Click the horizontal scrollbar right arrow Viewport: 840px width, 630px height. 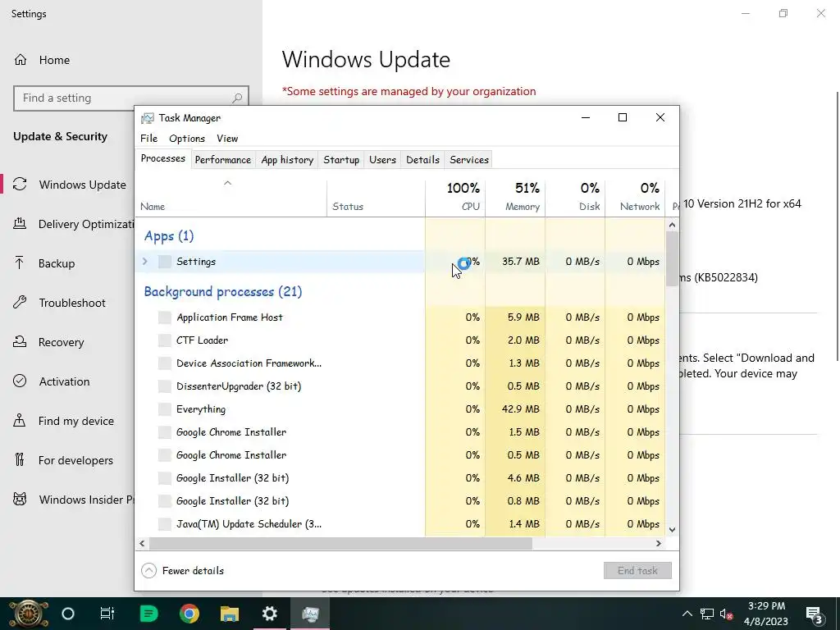tap(659, 543)
